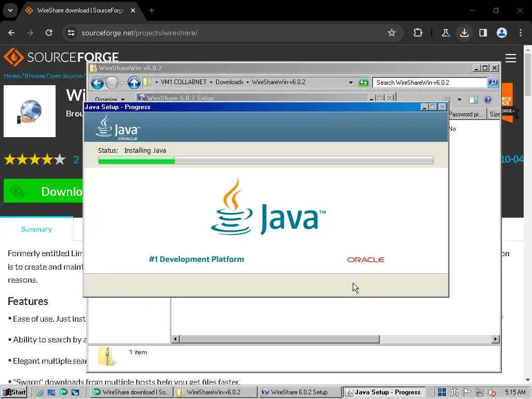
Task: Toggle Explorer preview pane icon
Action: (x=473, y=100)
